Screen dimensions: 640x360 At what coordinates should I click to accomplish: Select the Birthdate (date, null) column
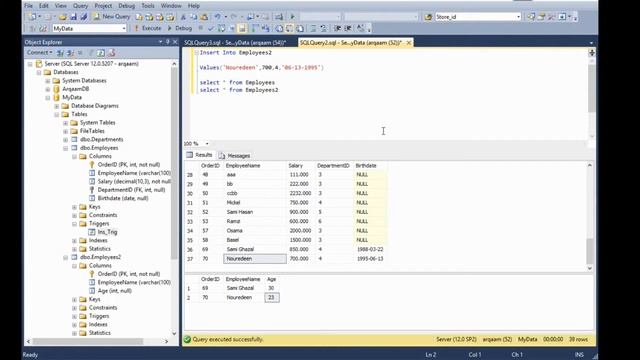123,198
